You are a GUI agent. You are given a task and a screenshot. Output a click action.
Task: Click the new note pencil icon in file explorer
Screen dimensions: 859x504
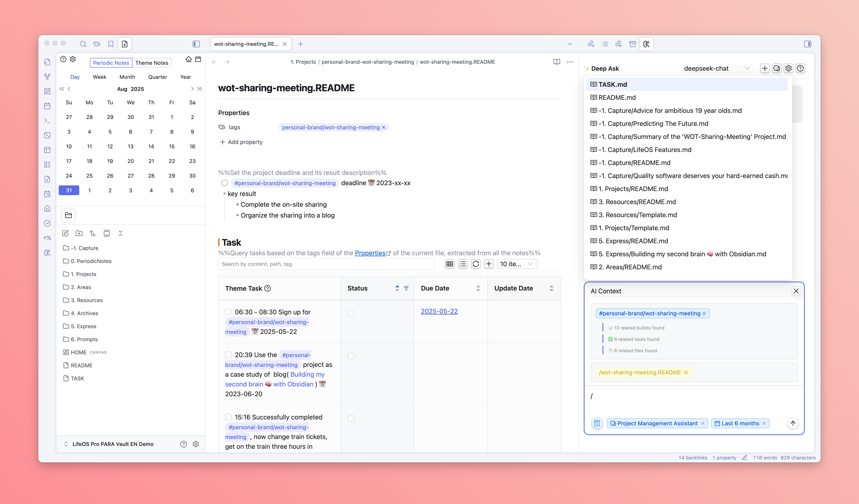65,233
